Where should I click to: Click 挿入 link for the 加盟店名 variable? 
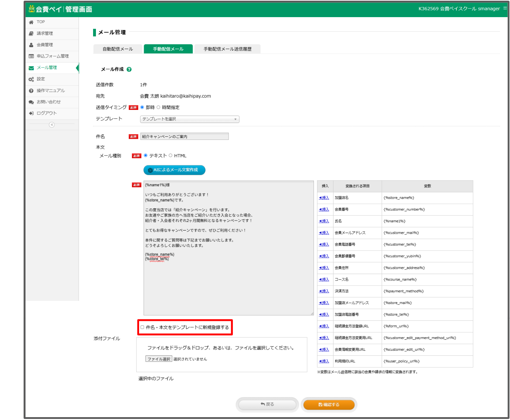324,198
